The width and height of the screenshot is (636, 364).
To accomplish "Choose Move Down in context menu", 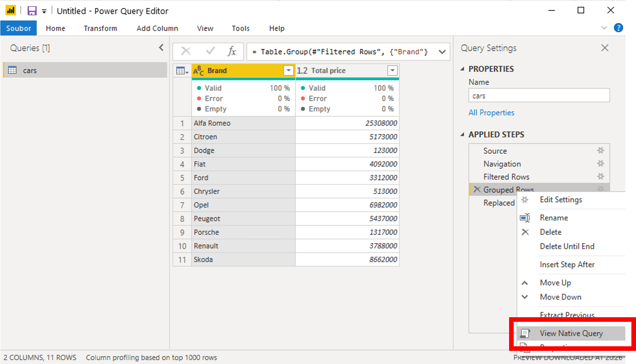I will click(x=560, y=297).
